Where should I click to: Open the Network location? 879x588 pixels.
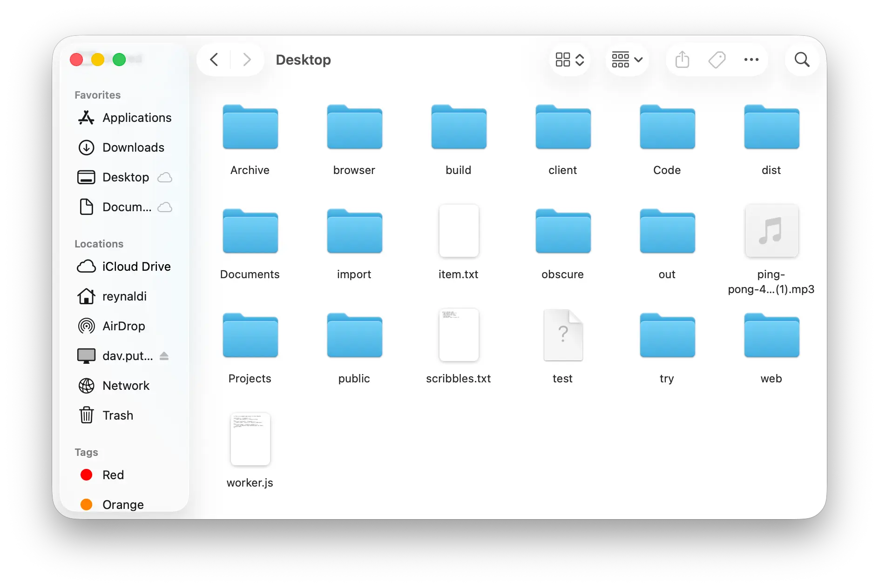point(126,386)
